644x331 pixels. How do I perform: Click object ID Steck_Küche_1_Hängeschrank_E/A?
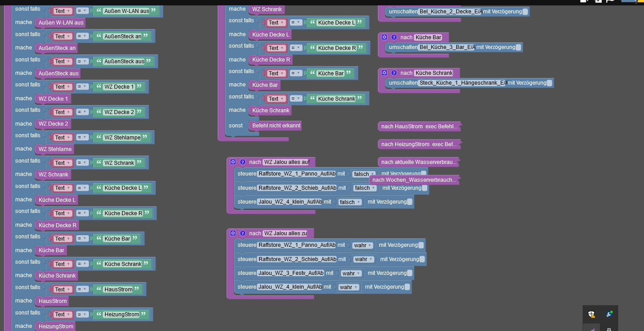463,83
